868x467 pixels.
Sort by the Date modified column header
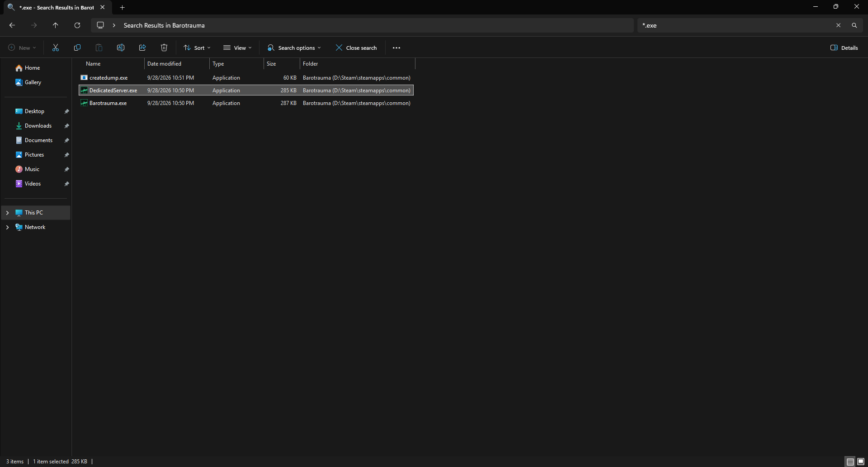[x=177, y=64]
